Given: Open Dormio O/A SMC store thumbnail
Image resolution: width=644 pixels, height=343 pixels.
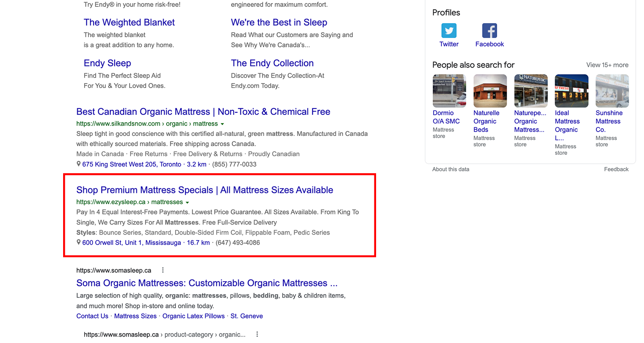Looking at the screenshot, I should coord(449,90).
